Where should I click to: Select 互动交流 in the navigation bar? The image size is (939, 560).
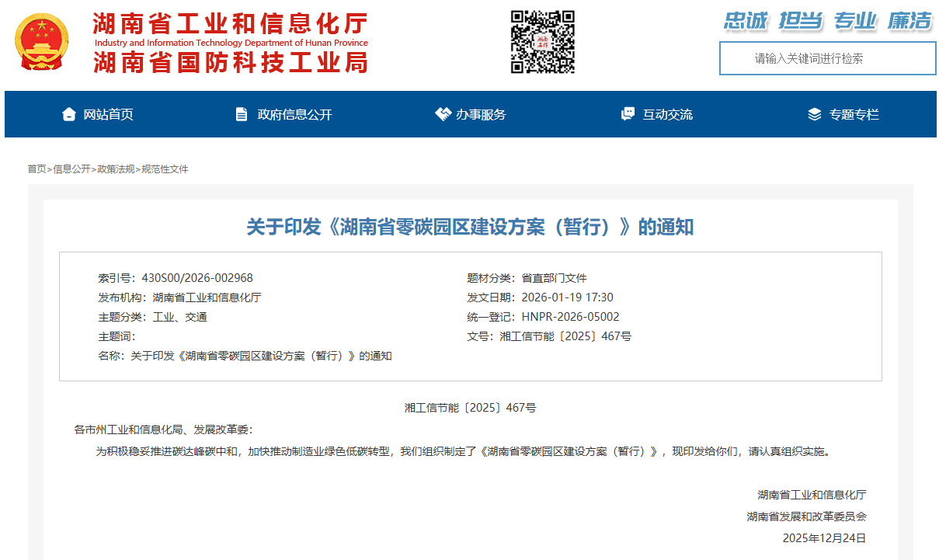[667, 114]
